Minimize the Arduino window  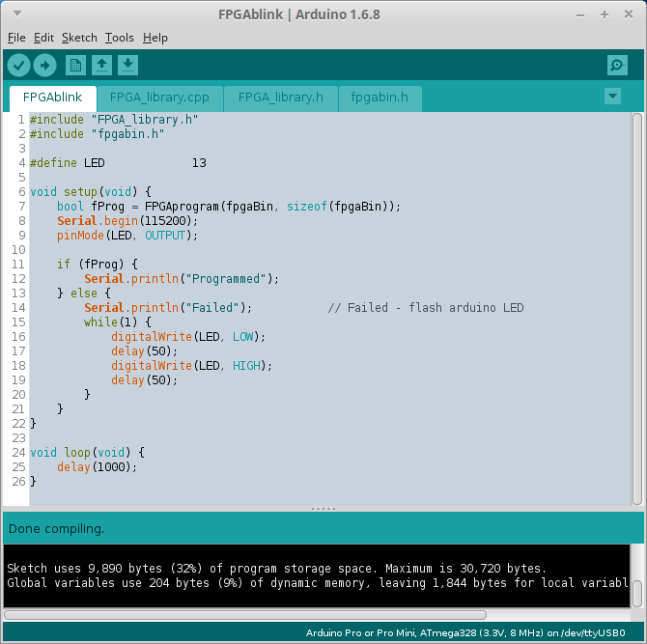point(580,14)
